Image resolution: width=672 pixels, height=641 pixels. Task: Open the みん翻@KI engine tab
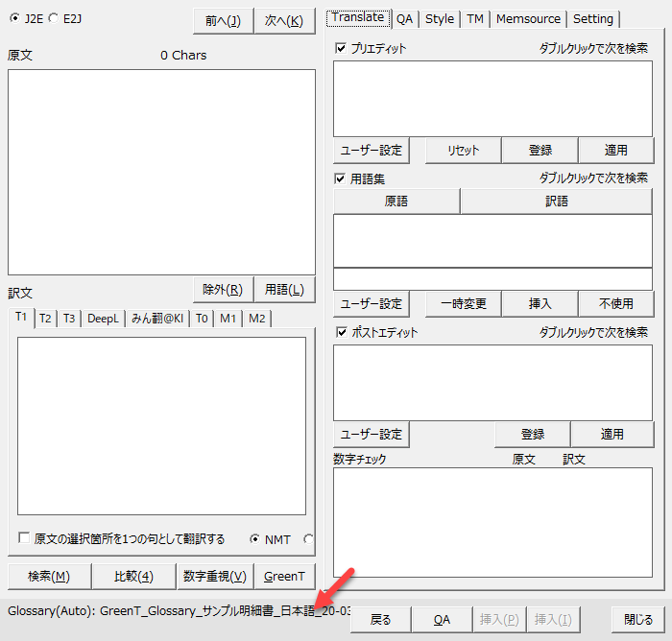[157, 319]
